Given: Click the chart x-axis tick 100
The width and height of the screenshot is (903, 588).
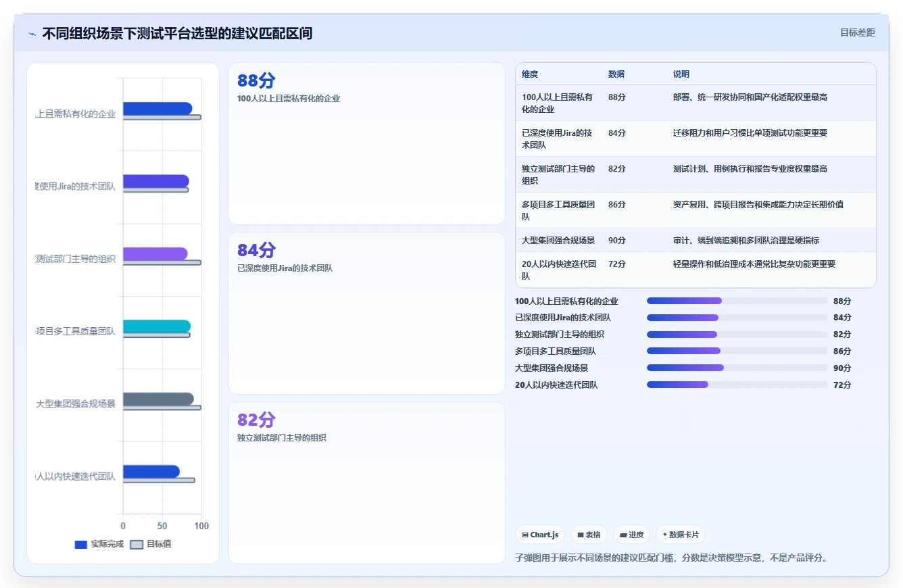Looking at the screenshot, I should (201, 526).
